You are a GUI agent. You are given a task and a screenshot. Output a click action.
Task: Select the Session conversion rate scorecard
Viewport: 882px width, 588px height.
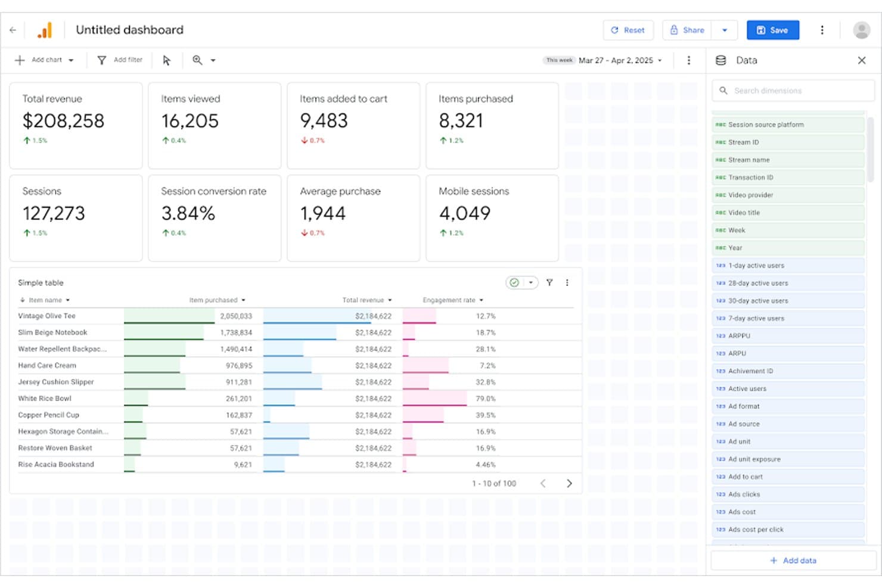point(215,218)
